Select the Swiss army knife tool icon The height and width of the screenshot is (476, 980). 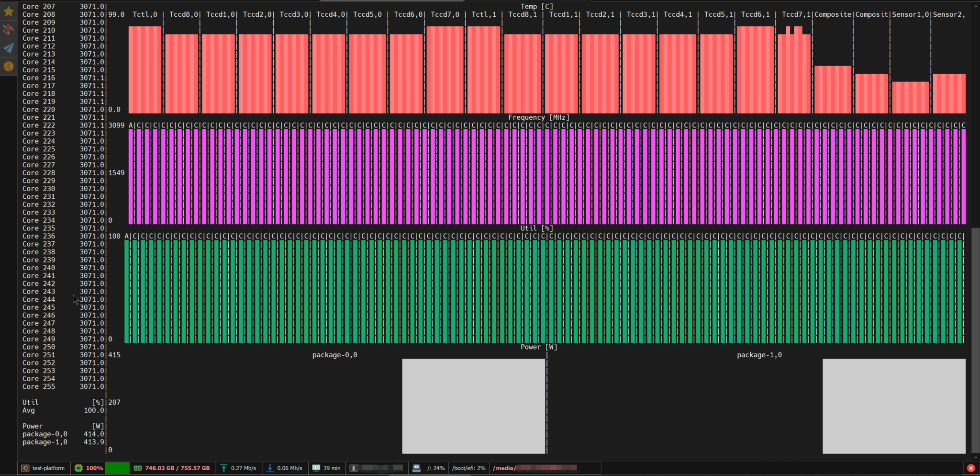tap(8, 29)
